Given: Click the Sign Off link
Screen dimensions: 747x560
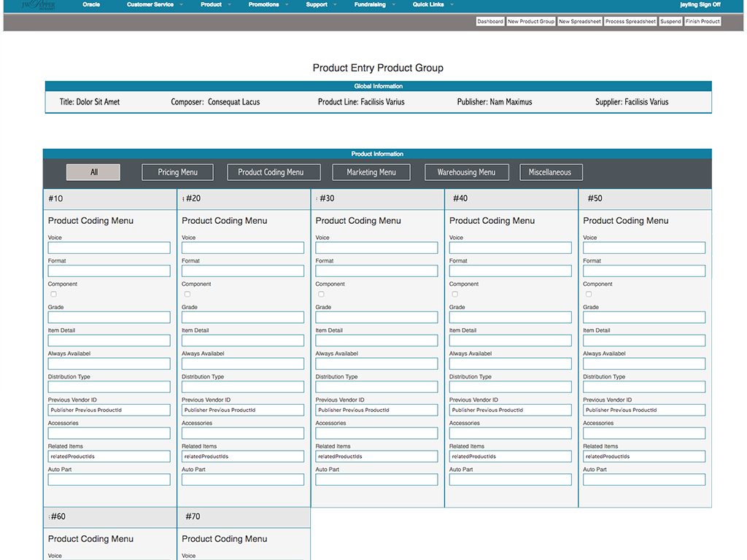Looking at the screenshot, I should tap(710, 5).
